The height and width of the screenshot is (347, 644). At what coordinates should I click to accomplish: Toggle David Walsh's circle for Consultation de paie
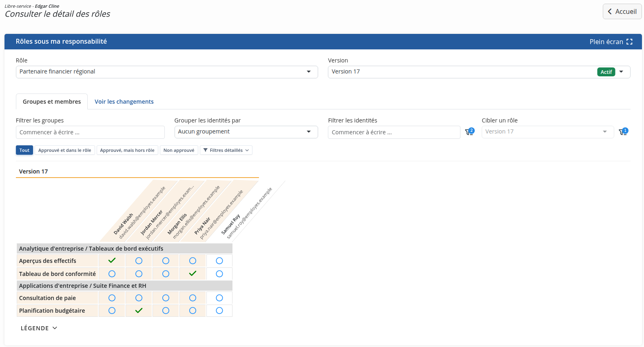click(112, 298)
